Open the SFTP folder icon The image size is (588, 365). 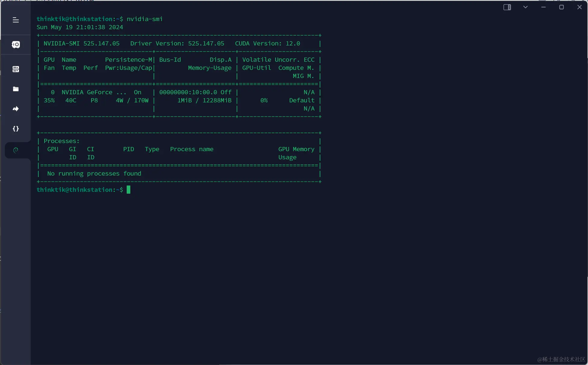click(16, 89)
